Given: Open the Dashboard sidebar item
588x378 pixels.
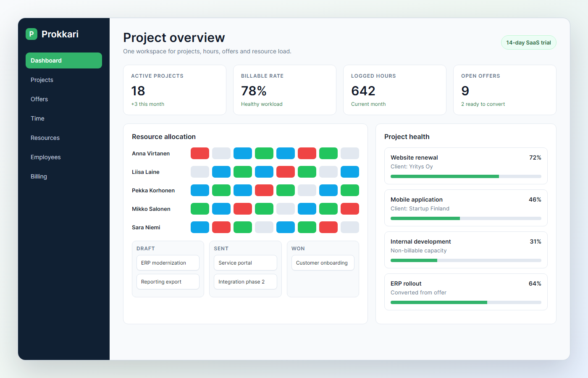Looking at the screenshot, I should click(x=64, y=60).
